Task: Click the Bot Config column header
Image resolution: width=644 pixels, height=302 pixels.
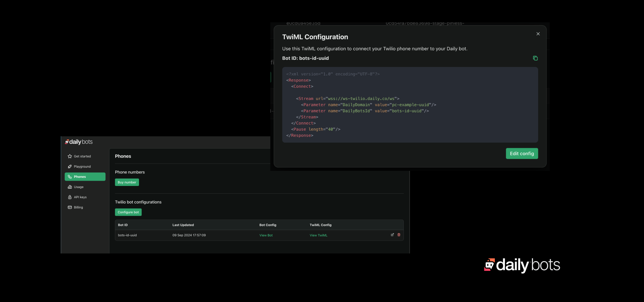Action: (268, 225)
